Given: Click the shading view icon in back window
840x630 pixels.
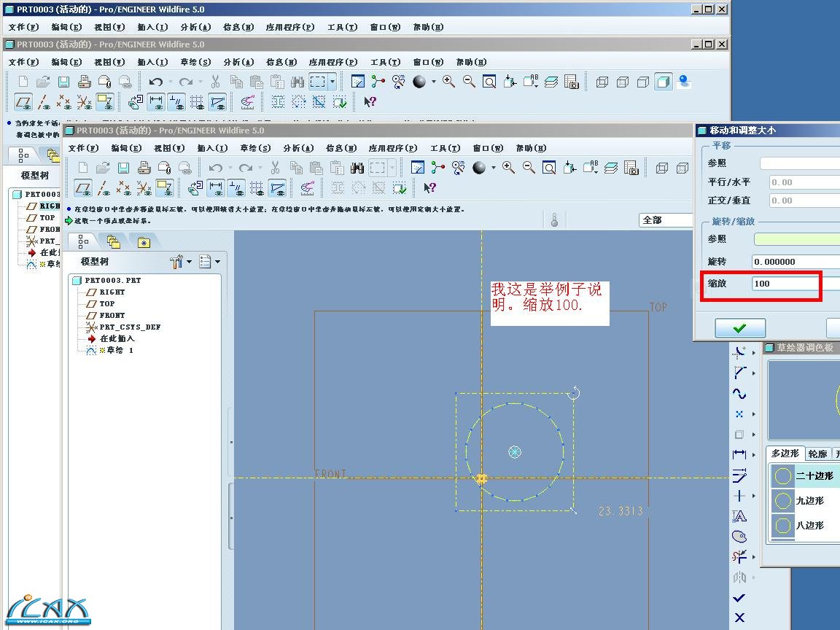Looking at the screenshot, I should click(x=664, y=82).
